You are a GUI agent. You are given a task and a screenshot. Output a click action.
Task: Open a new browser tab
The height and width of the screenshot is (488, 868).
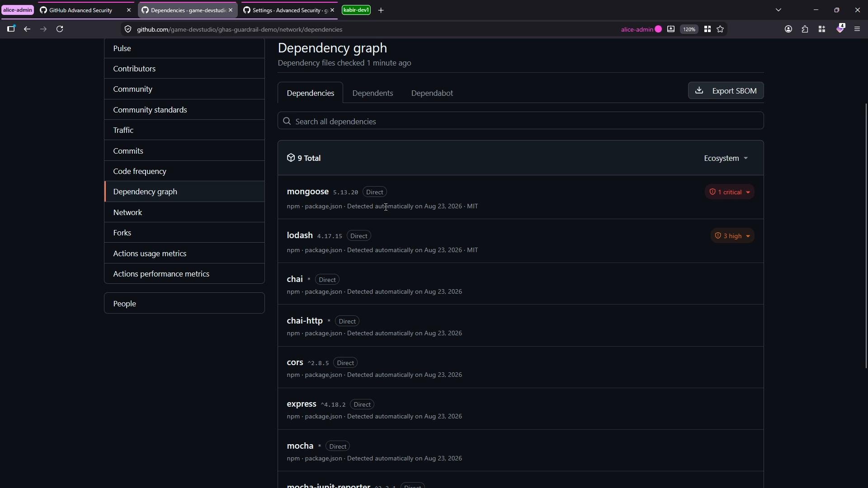(x=381, y=10)
